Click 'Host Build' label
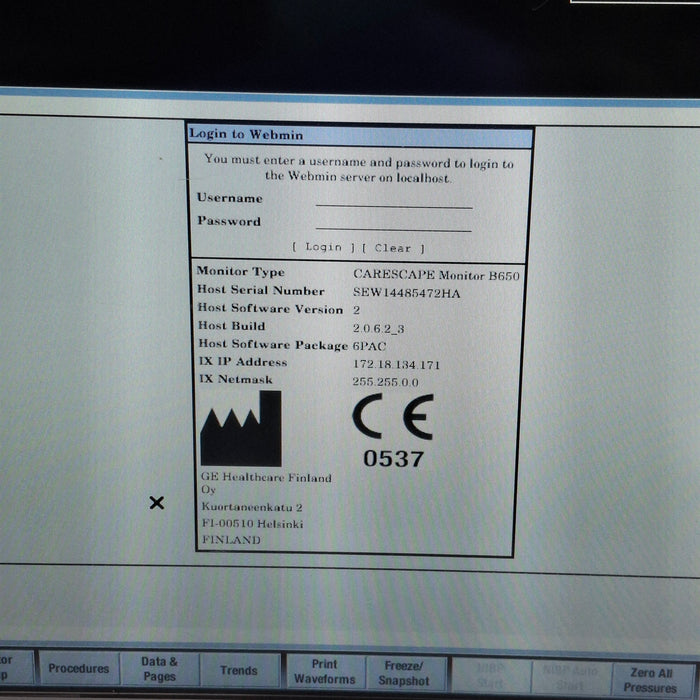This screenshot has width=700, height=700. [x=232, y=326]
